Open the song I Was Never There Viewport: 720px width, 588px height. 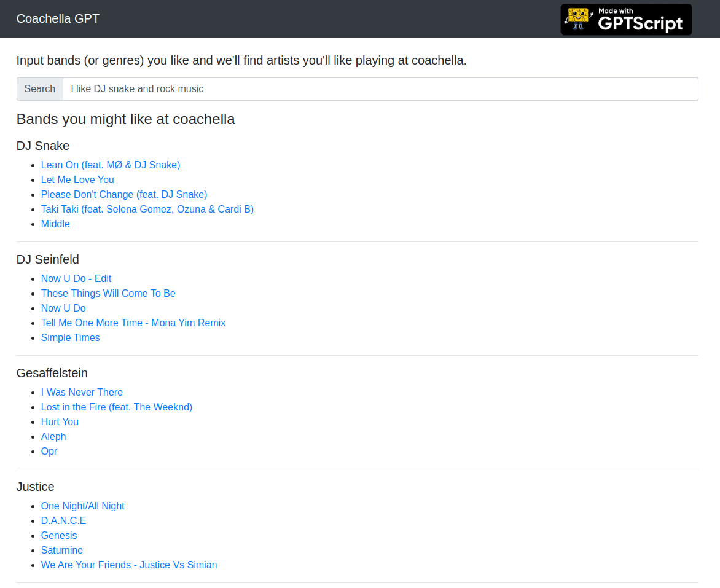(82, 392)
